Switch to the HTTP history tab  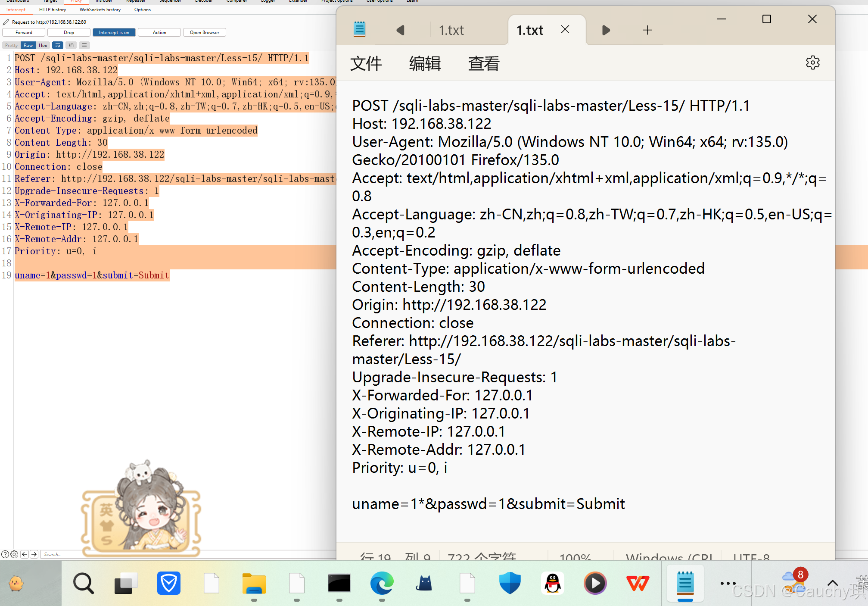pyautogui.click(x=53, y=9)
